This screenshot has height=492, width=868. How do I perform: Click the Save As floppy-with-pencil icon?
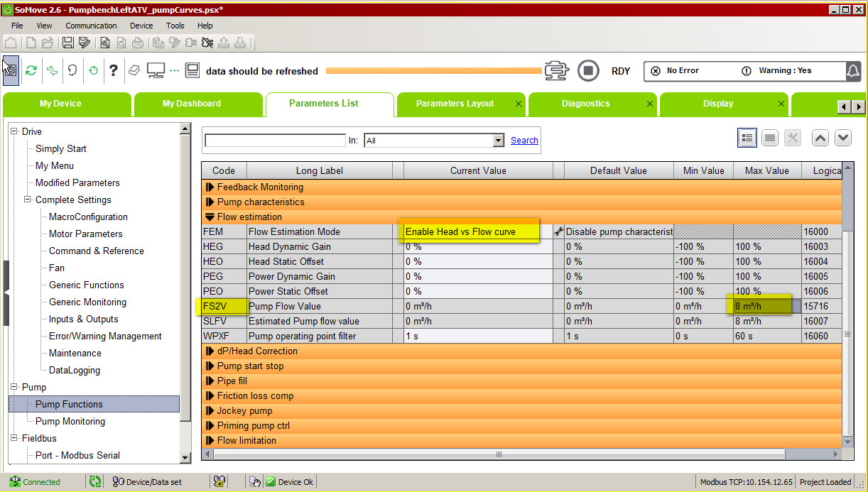[85, 43]
